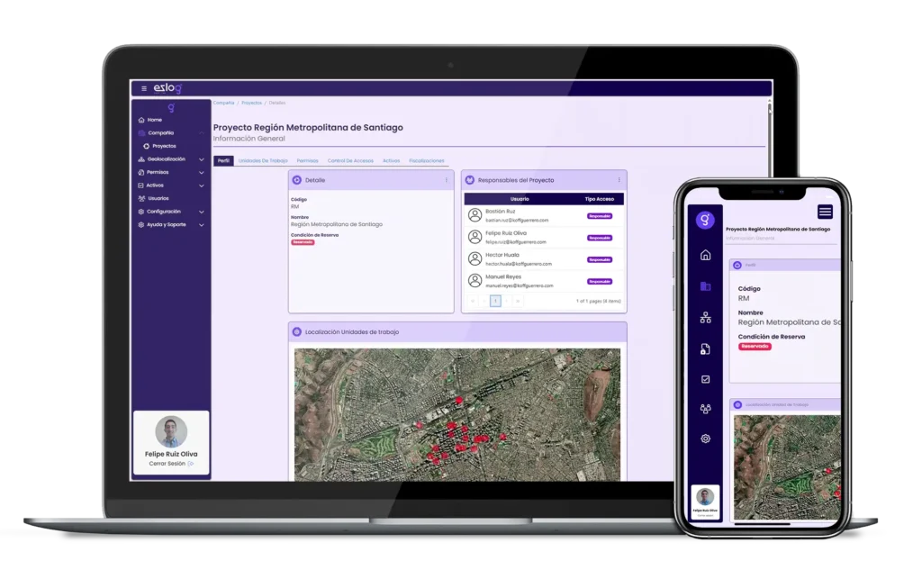Viewport: 922px width, 588px height.
Task: Expand the Permisos sidebar section
Action: 201,172
